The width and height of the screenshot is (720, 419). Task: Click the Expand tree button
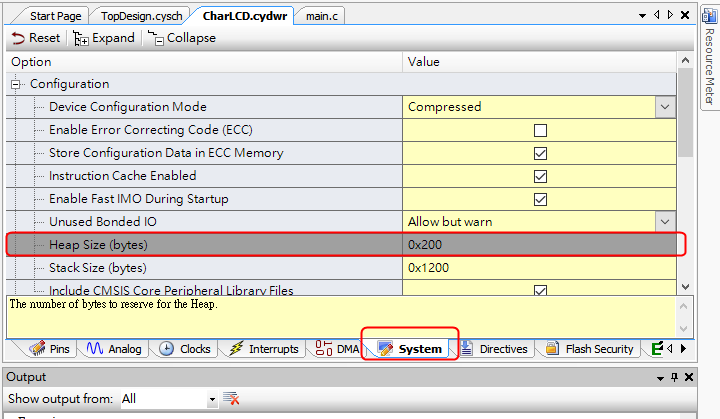tap(104, 38)
